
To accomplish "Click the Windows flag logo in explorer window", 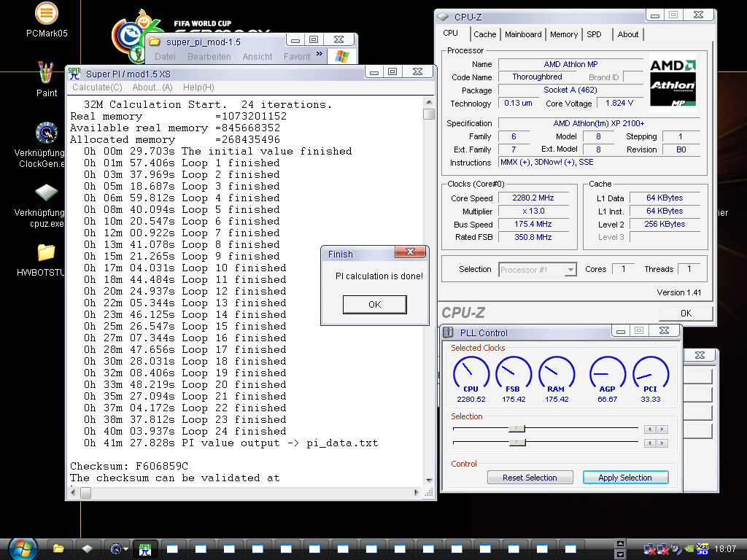I will click(x=341, y=56).
